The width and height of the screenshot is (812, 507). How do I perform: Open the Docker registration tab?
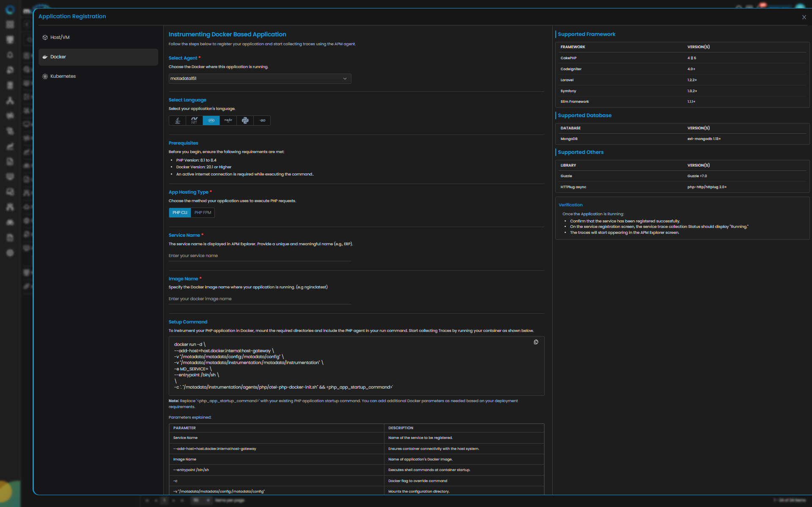(58, 57)
